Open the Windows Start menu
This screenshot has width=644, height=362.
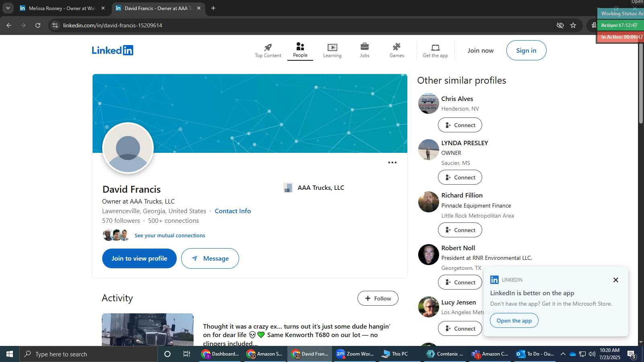point(10,354)
